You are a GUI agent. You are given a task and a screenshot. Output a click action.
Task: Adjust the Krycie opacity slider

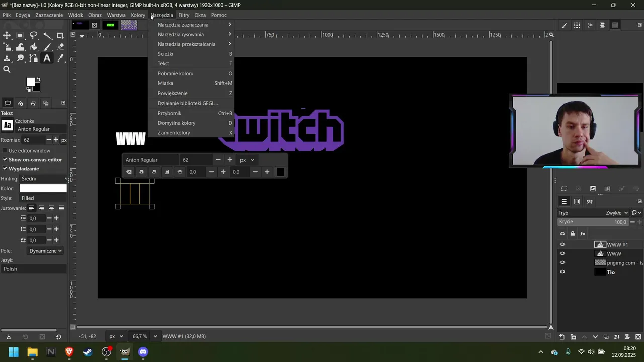coord(593,222)
